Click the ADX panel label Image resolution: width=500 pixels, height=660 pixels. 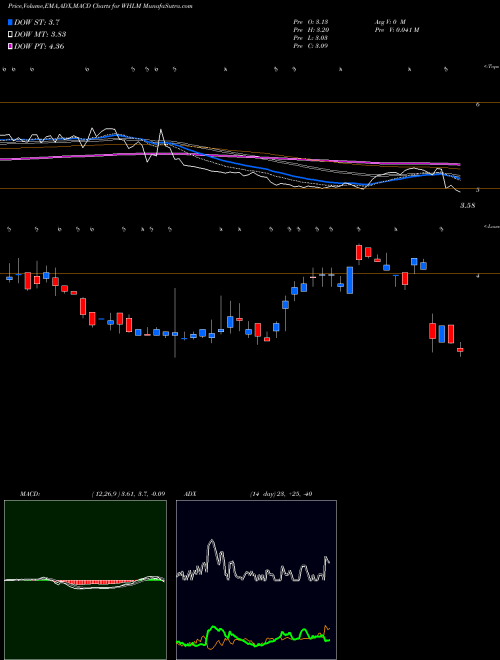click(190, 494)
